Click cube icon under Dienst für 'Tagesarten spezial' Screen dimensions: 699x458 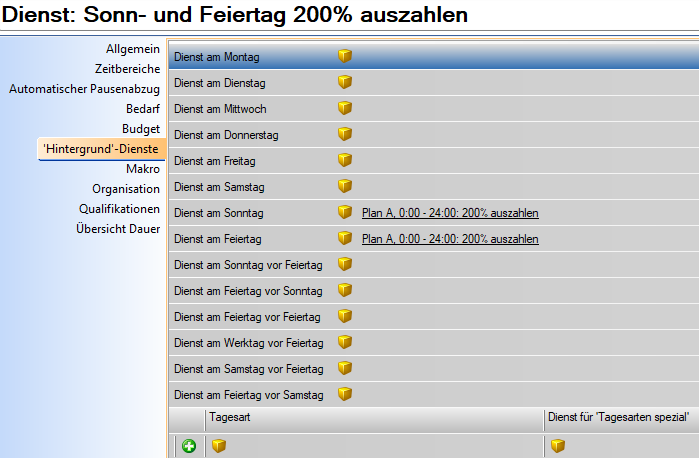coord(558,446)
